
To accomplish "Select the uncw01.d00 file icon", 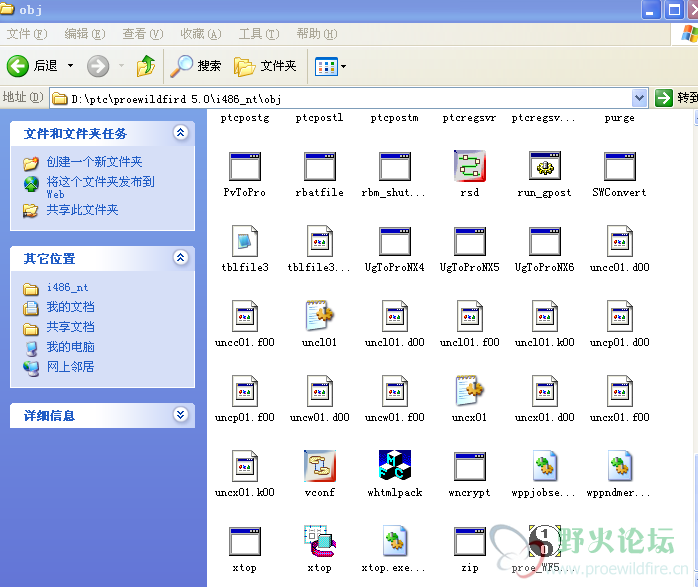I will pyautogui.click(x=320, y=391).
